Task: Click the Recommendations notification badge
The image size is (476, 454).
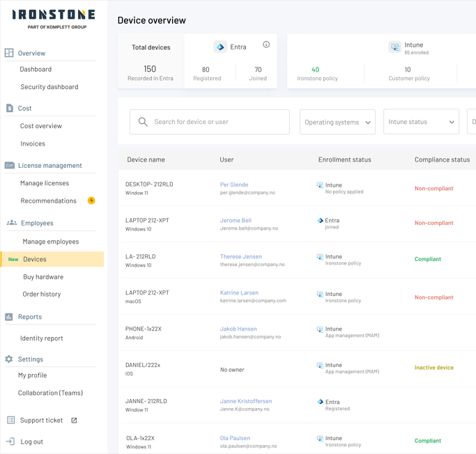Action: pyautogui.click(x=91, y=201)
